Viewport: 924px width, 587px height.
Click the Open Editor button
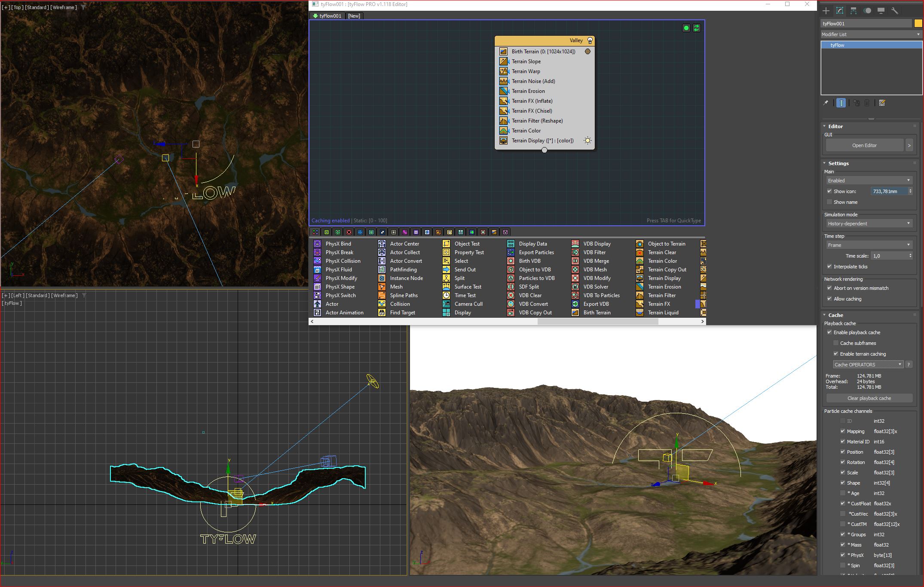(x=864, y=145)
